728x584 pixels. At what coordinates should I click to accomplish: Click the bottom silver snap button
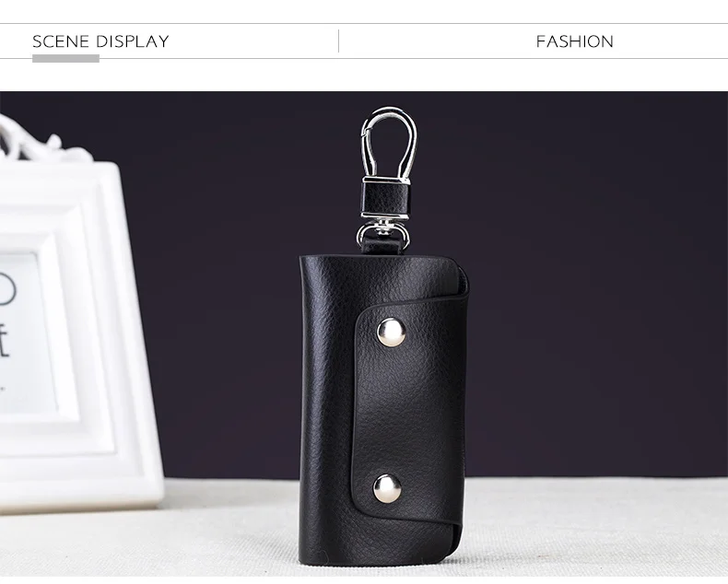pos(387,489)
